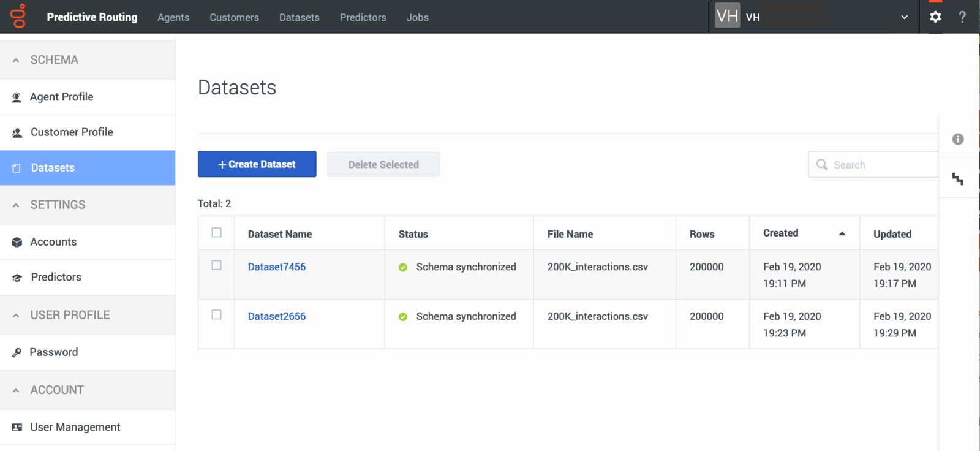The width and height of the screenshot is (980, 451).
Task: Click the schema tree icon on right panel
Action: (958, 179)
